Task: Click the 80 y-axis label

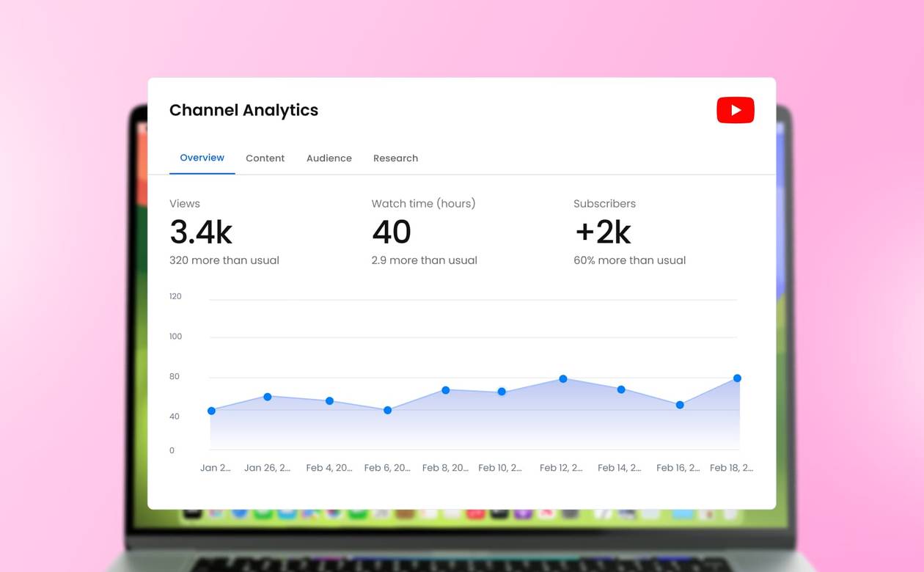Action: pos(175,377)
